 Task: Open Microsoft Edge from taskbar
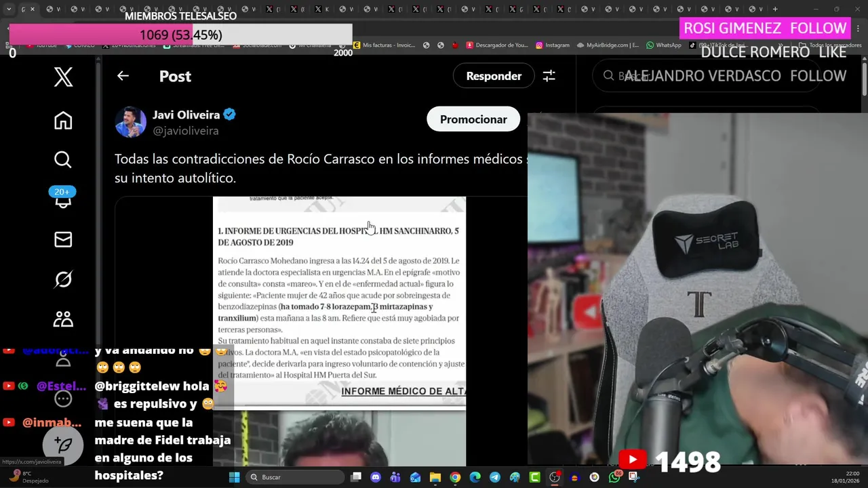(475, 477)
